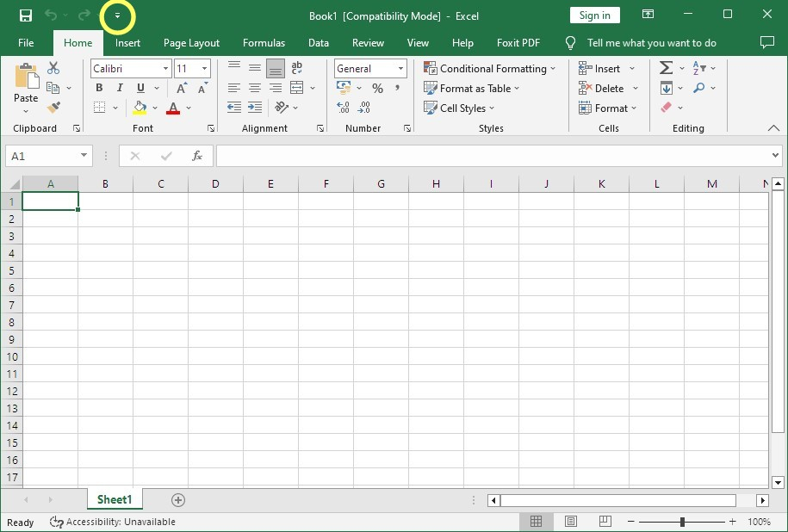The height and width of the screenshot is (532, 788).
Task: Switch to the Review tab
Action: pos(368,43)
